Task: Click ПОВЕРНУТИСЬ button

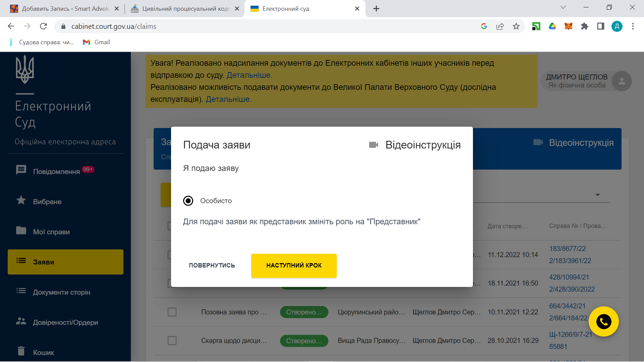Action: 212,265
